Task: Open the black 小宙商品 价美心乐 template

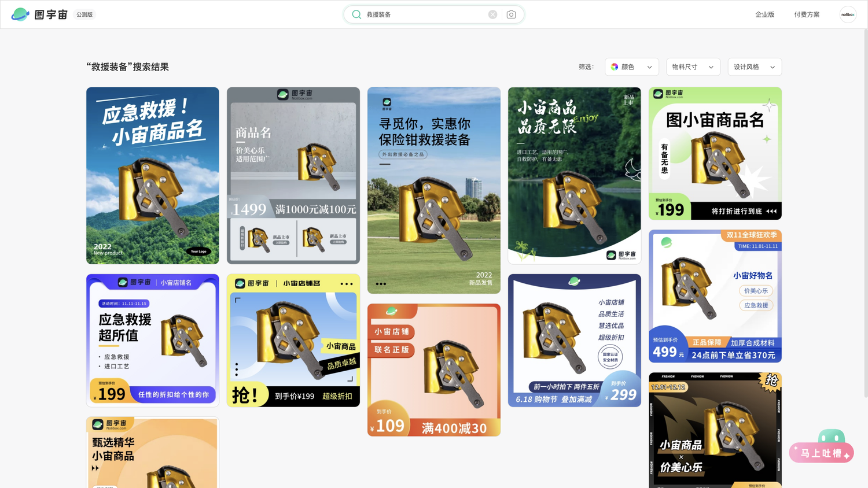Action: pos(715,430)
